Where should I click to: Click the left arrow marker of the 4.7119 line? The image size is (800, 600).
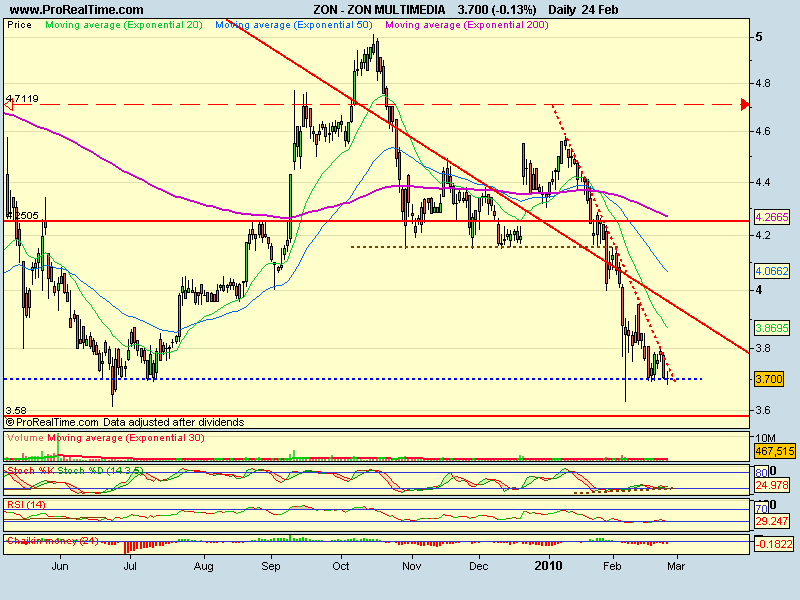(8, 106)
